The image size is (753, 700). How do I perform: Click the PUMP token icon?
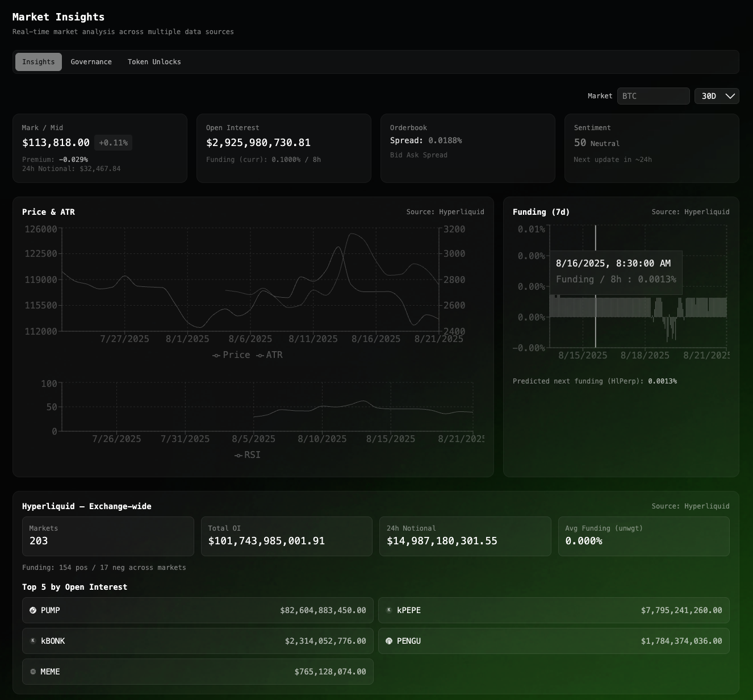[33, 610]
